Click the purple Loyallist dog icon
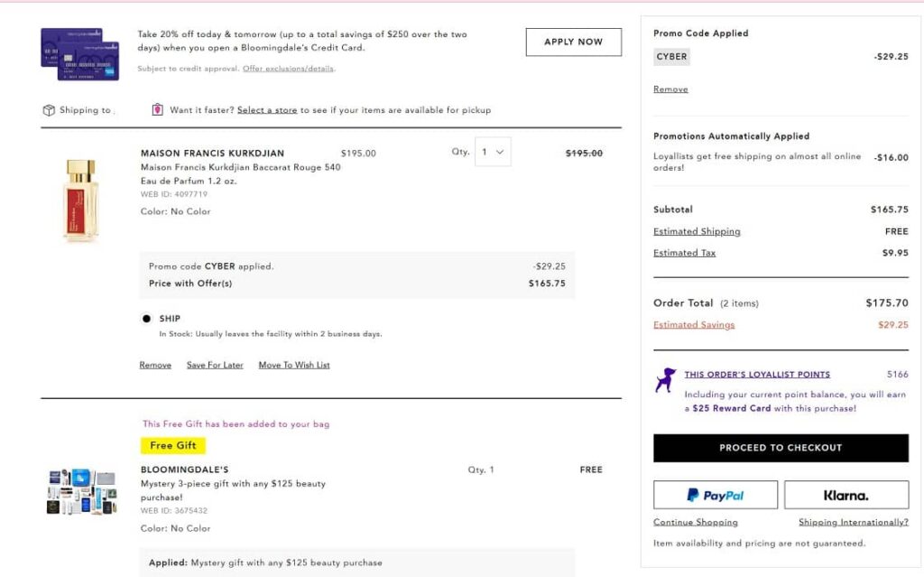The width and height of the screenshot is (924, 577). click(x=665, y=379)
